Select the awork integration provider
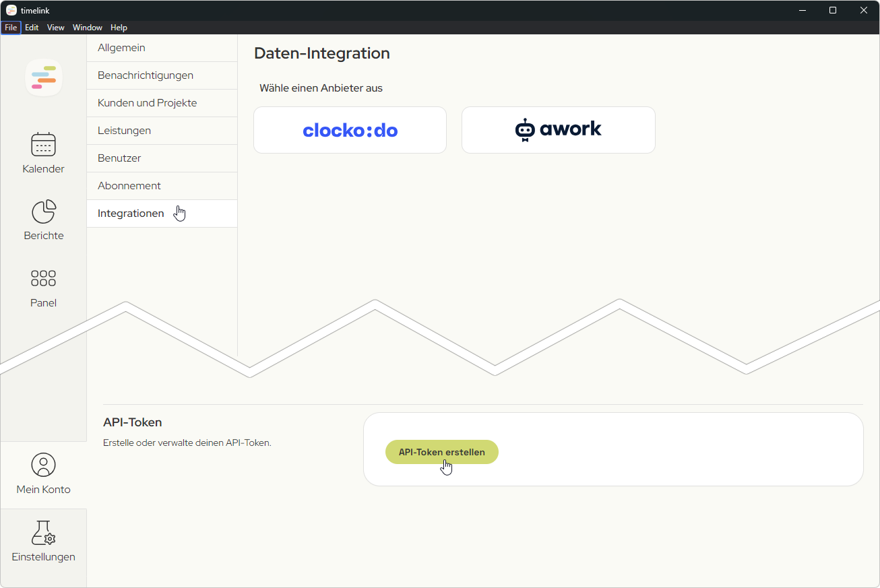 click(x=558, y=129)
